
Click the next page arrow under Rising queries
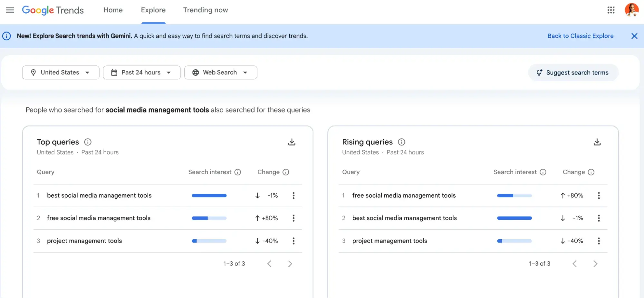click(x=595, y=263)
